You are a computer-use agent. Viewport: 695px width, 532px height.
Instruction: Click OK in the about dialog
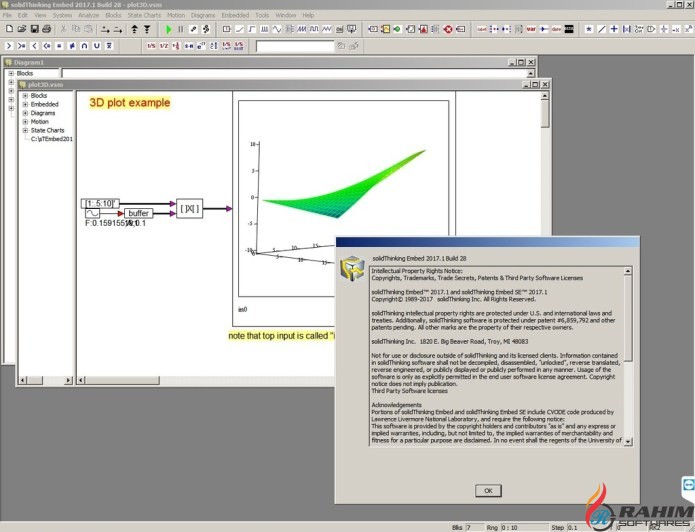coord(487,490)
